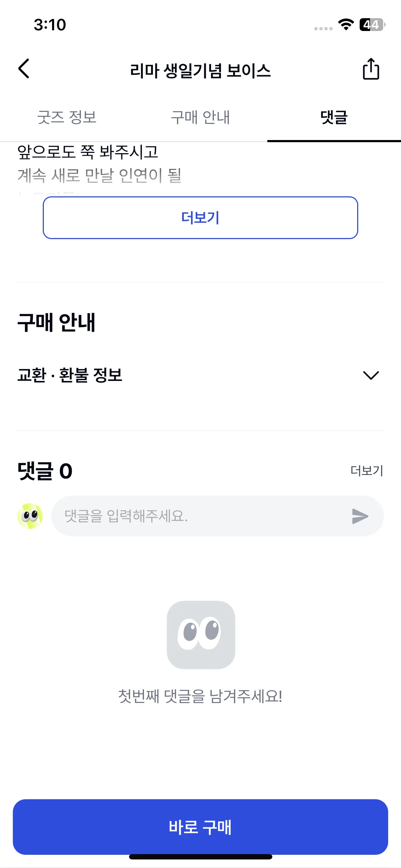Screen dimensions: 401x868
Task: Open the share sheet icon
Action: coord(371,69)
